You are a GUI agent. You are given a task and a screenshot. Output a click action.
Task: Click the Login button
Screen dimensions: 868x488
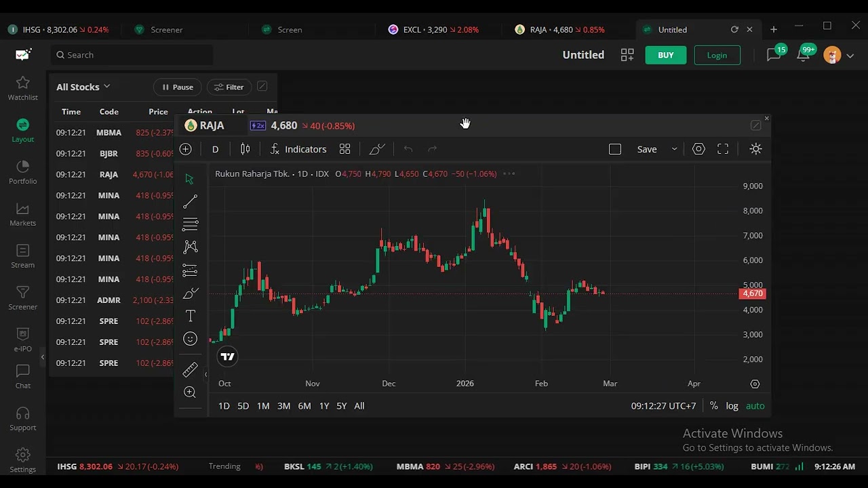[x=717, y=55]
